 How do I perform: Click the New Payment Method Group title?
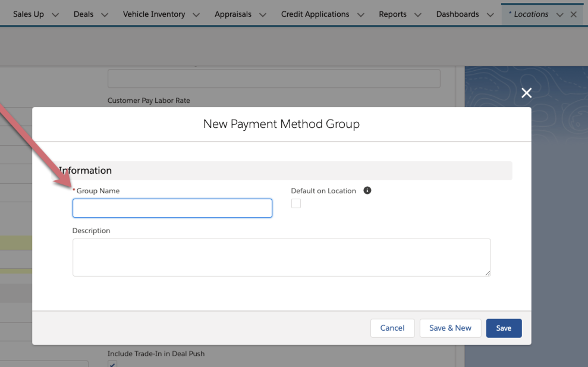click(x=281, y=124)
